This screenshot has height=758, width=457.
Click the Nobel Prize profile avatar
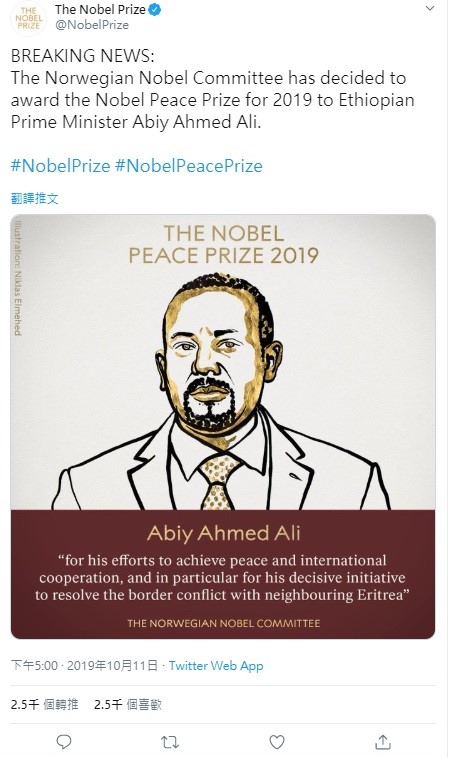(x=29, y=18)
